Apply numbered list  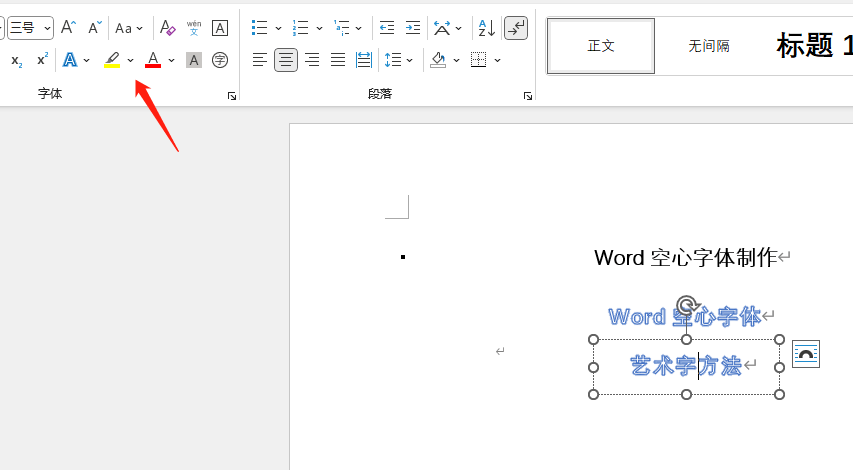coord(300,28)
